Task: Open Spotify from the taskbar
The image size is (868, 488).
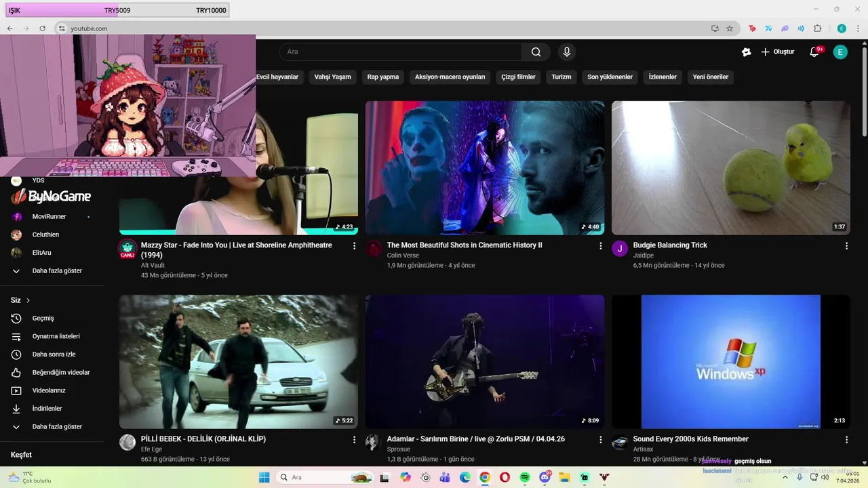Action: tap(525, 477)
